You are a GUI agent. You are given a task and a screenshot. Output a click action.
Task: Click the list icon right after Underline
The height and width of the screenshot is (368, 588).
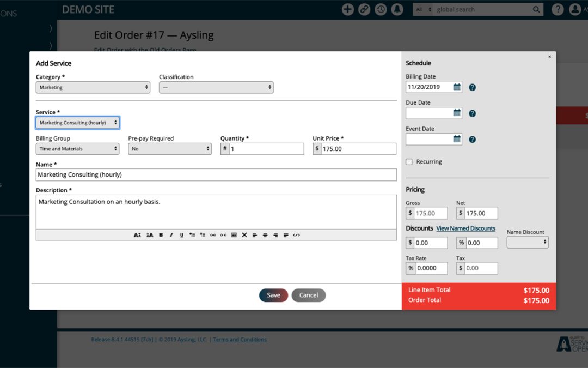point(192,235)
